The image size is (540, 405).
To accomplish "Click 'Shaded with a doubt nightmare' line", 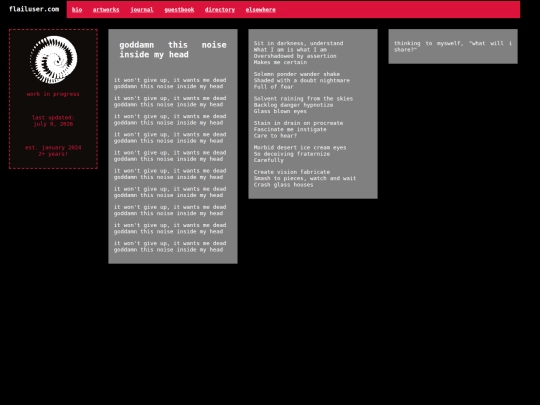I will tap(302, 80).
